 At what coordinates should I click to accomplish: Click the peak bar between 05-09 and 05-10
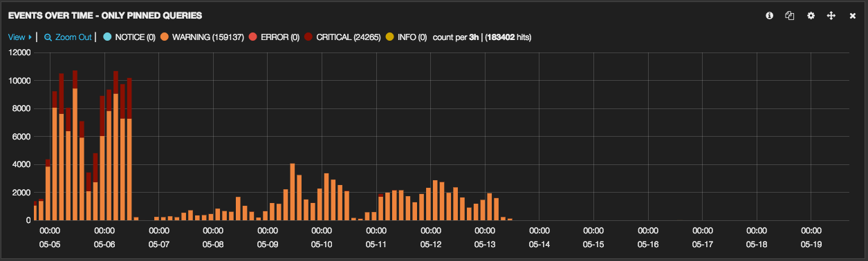pyautogui.click(x=293, y=192)
